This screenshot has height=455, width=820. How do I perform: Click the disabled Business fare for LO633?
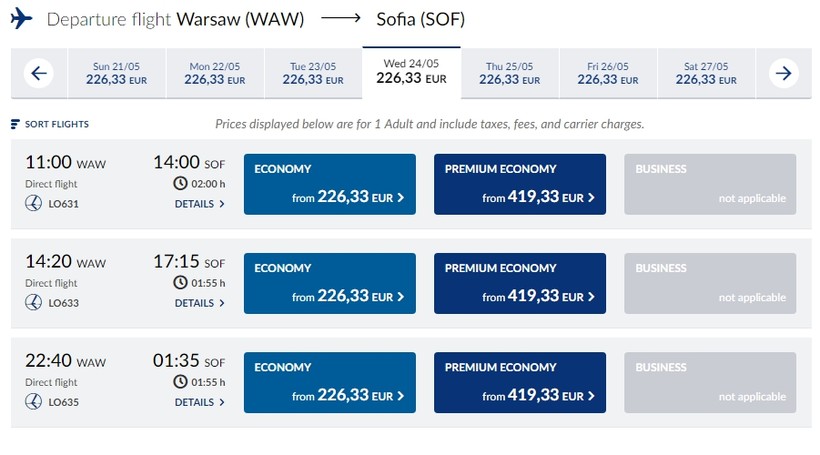[710, 283]
